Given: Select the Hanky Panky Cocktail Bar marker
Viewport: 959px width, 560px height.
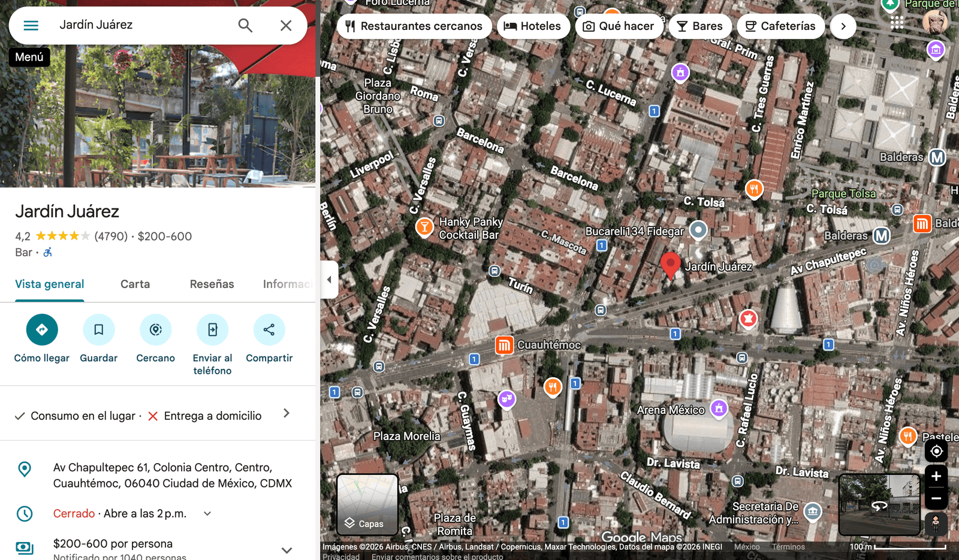Looking at the screenshot, I should (424, 227).
